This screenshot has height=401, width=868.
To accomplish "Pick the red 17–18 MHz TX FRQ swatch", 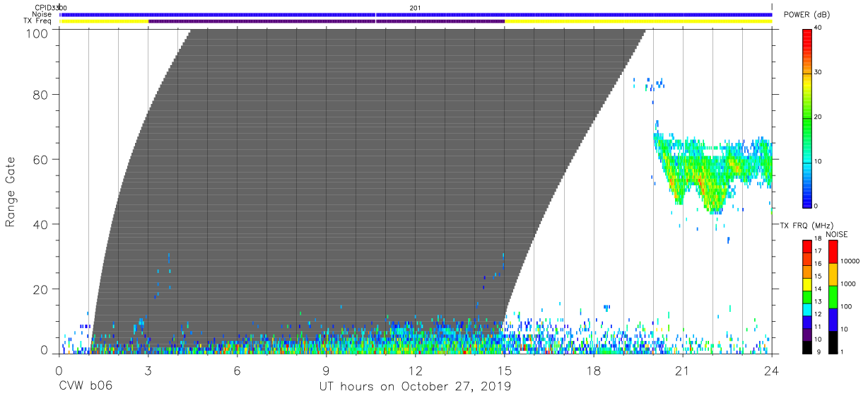I will (807, 246).
